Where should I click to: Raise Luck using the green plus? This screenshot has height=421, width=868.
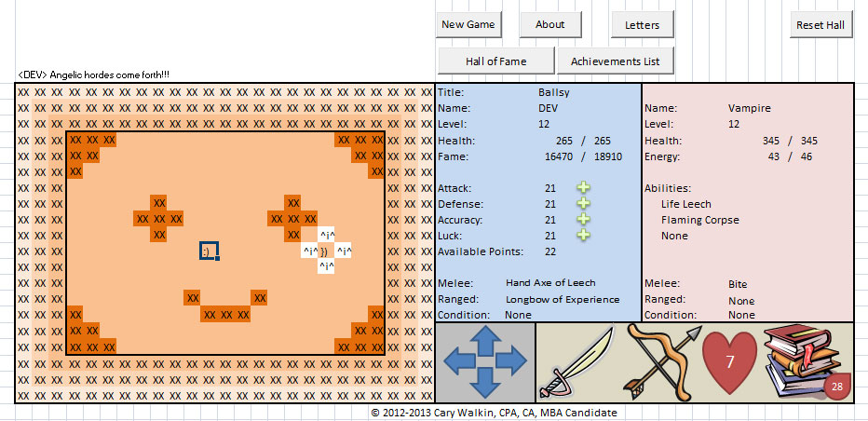coord(583,236)
